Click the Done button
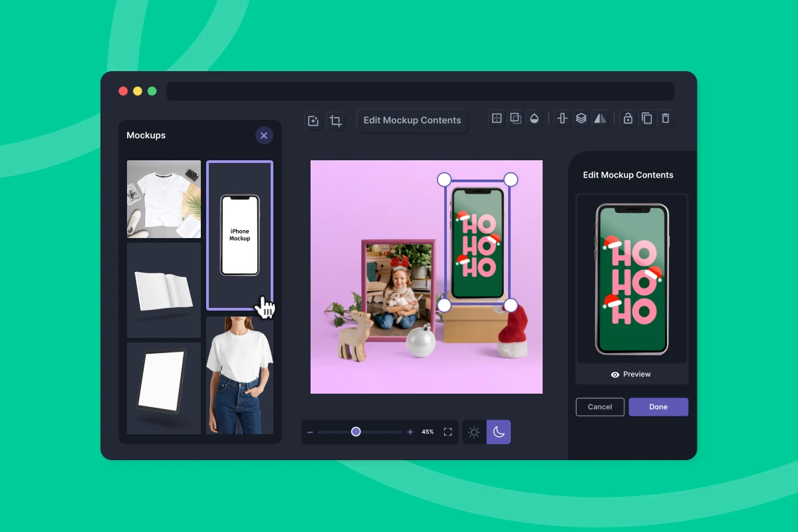This screenshot has height=532, width=798. (658, 407)
